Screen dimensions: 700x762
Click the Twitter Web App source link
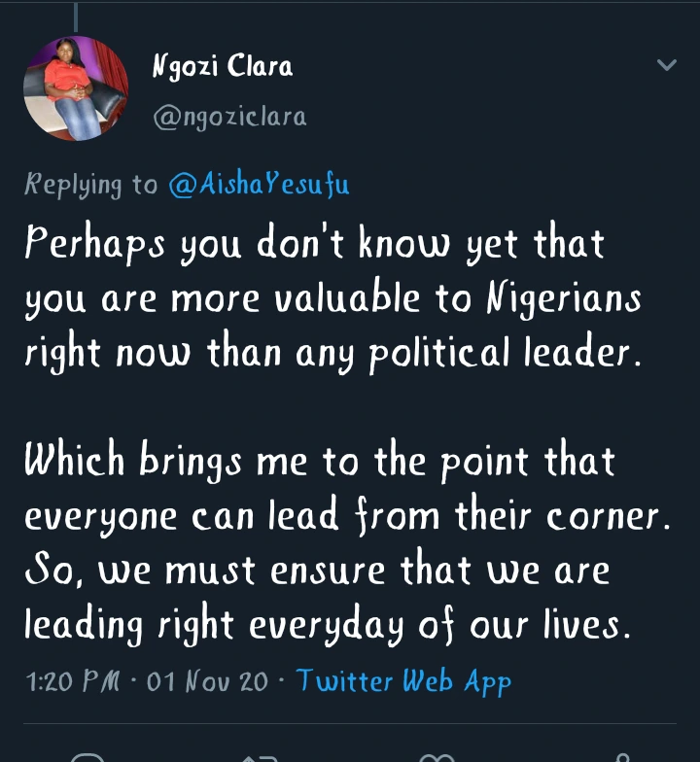[403, 681]
